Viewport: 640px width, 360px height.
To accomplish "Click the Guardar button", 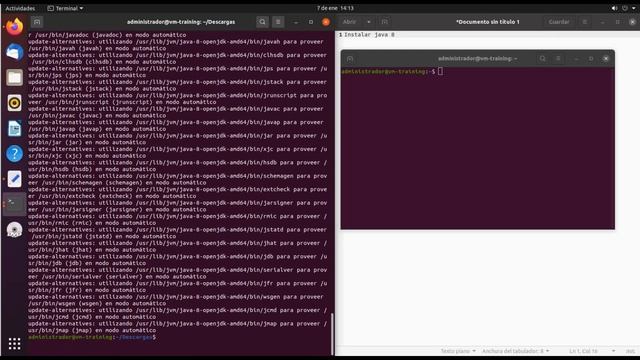I will 559,22.
